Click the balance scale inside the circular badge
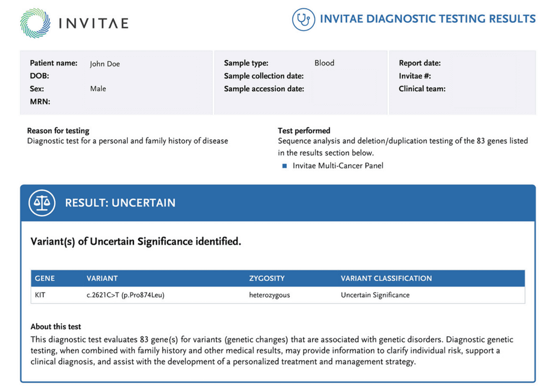The height and width of the screenshot is (392, 555). [41, 202]
